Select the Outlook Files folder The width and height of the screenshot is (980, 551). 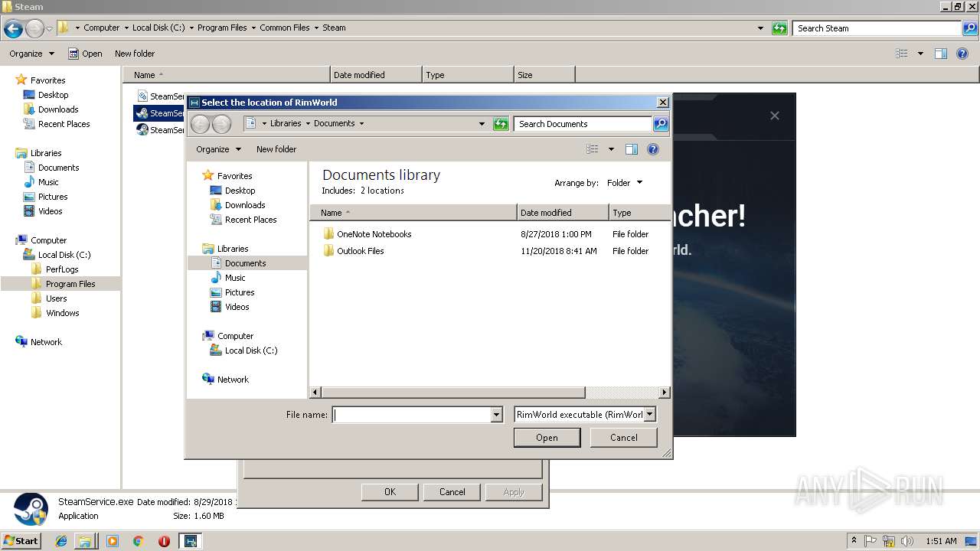[354, 251]
